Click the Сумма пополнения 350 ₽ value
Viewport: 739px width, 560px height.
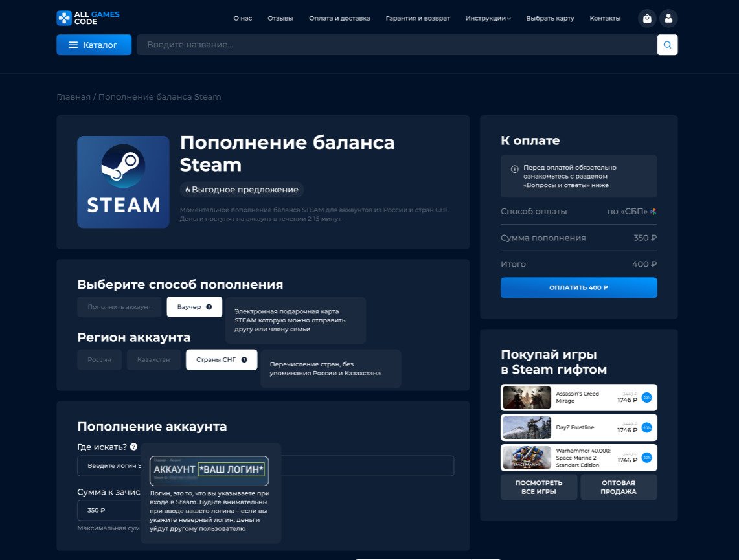click(644, 238)
